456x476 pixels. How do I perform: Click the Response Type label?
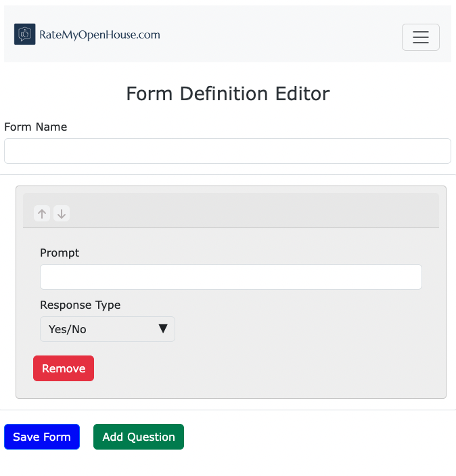click(x=80, y=305)
